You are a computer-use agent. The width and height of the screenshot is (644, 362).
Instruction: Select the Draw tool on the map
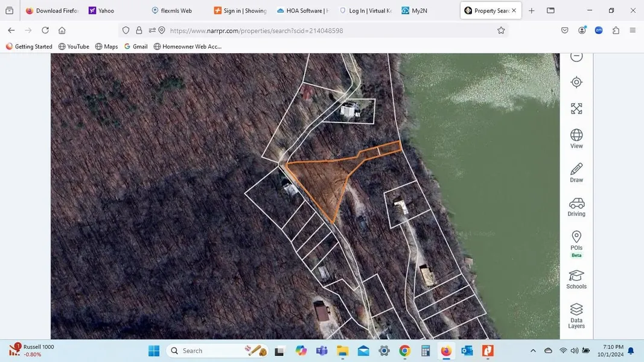pos(576,172)
